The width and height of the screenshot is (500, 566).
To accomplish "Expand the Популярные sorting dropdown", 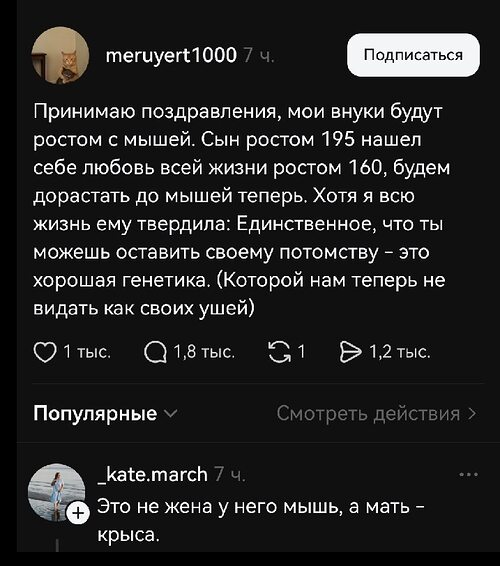I will tap(105, 413).
